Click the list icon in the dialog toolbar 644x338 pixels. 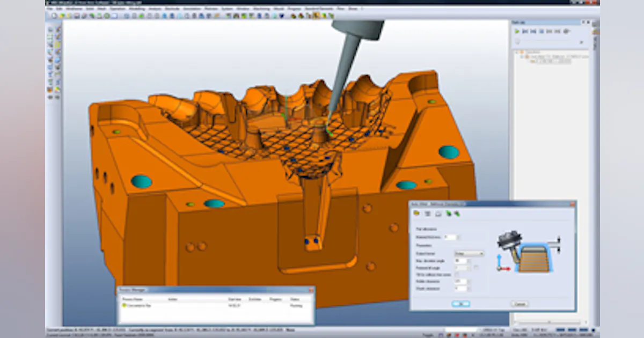coord(428,214)
